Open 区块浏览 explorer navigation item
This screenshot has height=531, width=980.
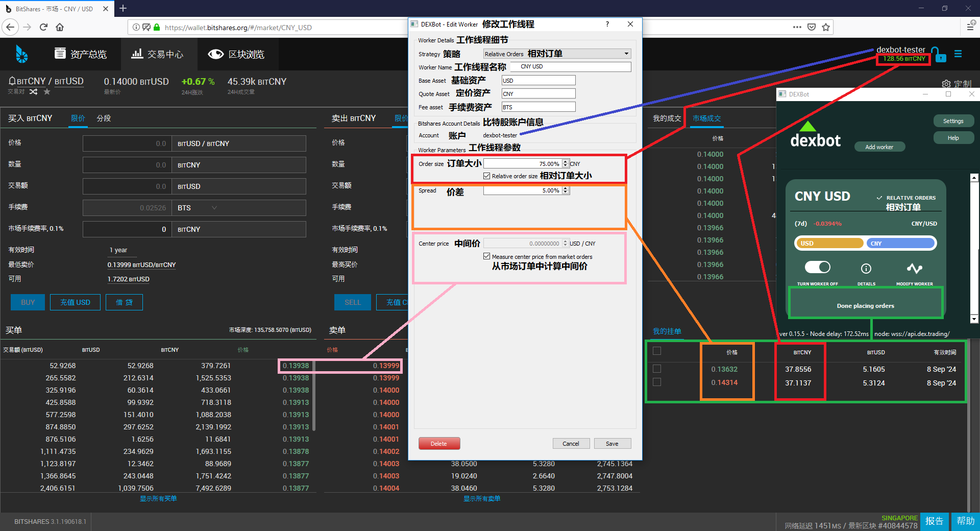[x=236, y=54]
